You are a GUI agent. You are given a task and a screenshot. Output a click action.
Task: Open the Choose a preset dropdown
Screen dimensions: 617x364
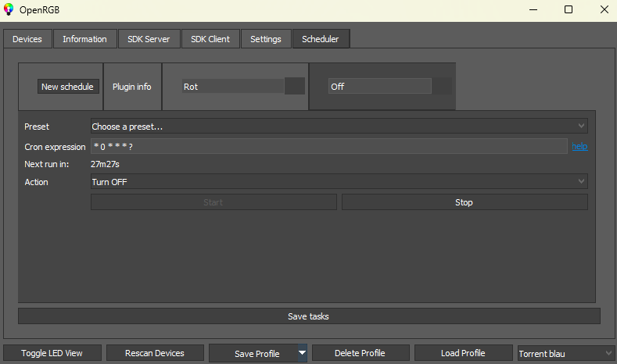pos(339,127)
